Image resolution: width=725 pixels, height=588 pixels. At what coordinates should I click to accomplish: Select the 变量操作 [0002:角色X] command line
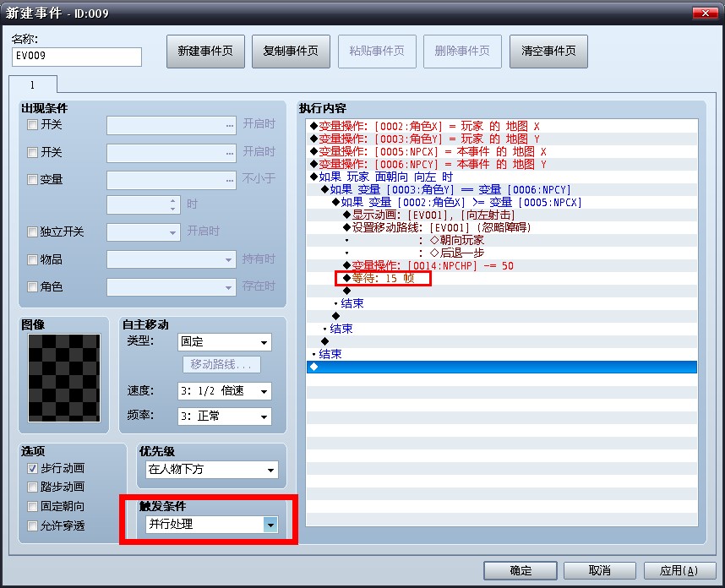pyautogui.click(x=502, y=126)
